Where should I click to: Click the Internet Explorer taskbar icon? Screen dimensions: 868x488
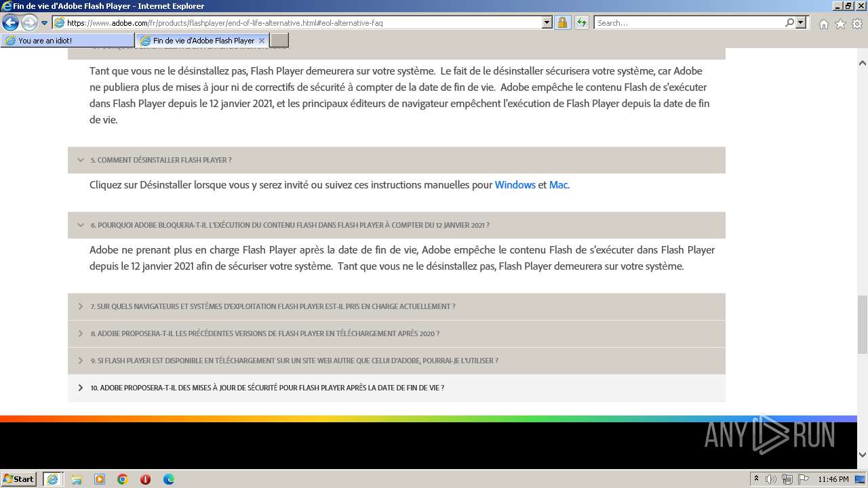point(52,479)
